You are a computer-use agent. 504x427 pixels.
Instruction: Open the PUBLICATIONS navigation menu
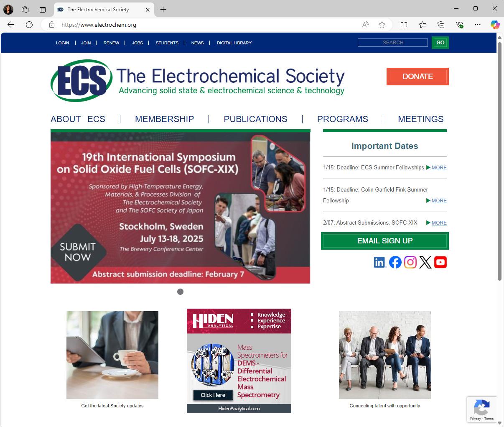[255, 119]
